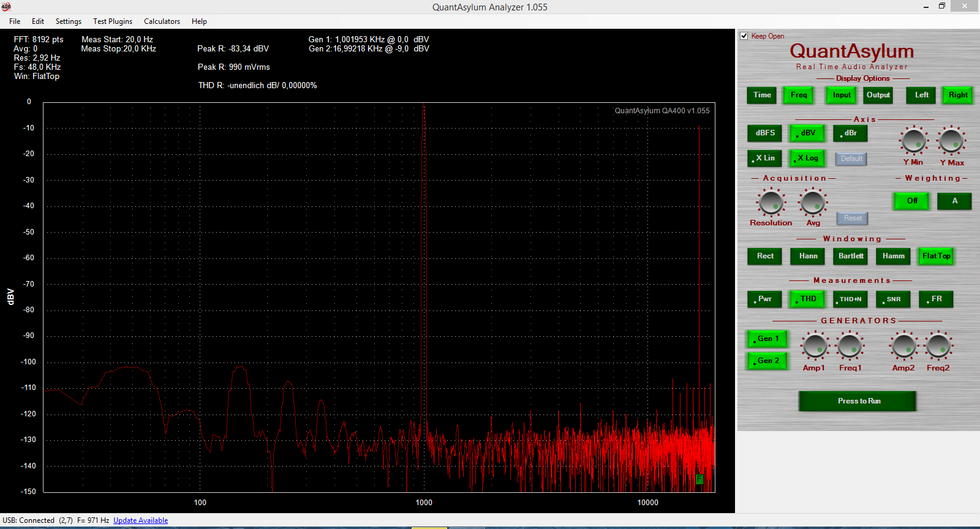This screenshot has width=980, height=529.
Task: Open the Calculators menu
Action: tap(162, 21)
